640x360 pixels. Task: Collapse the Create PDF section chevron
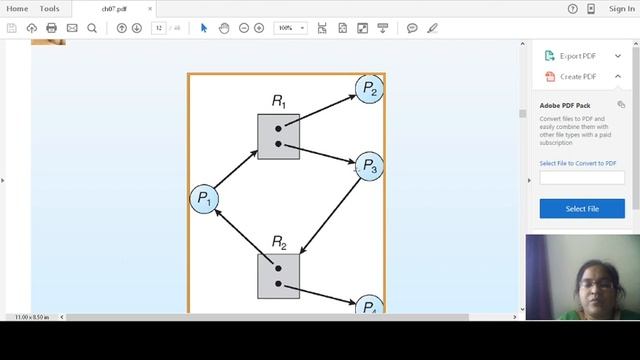[618, 76]
